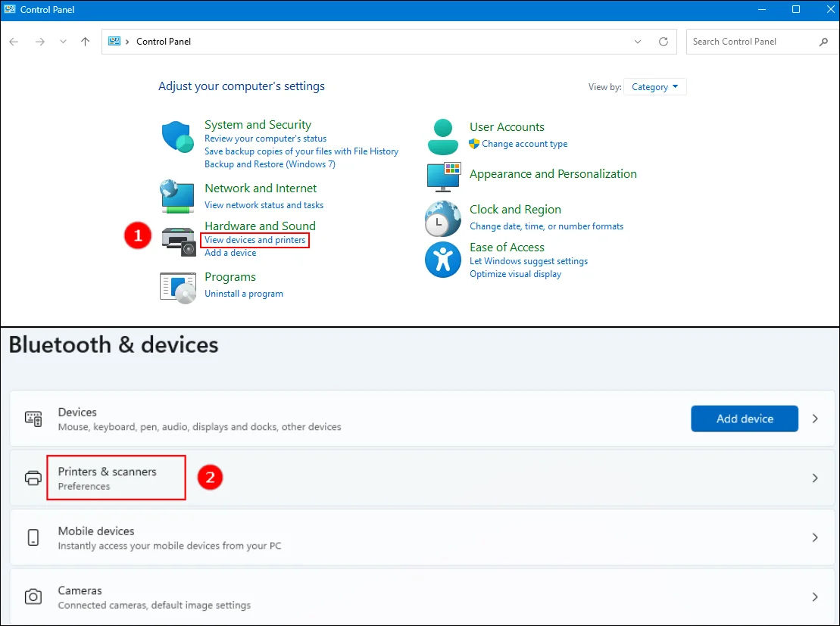Click Change account type link
Screen dimensions: 840x626
[524, 144]
